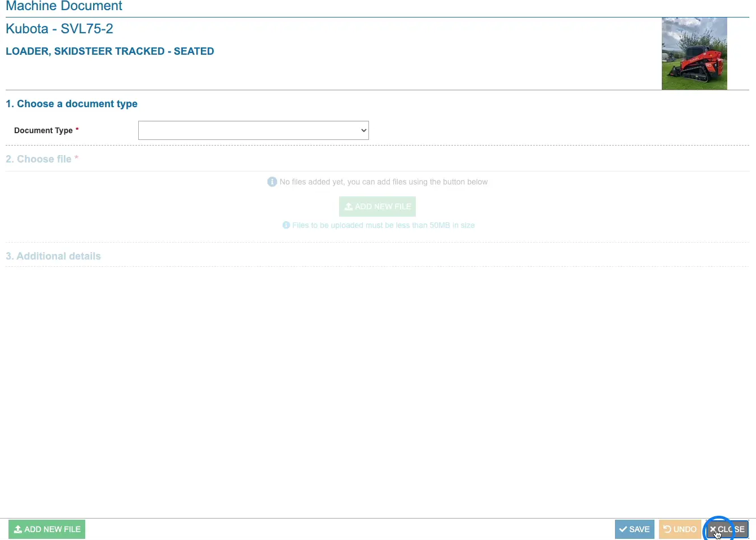Viewport: 756px width, 540px height.
Task: Click the 'Files to be uploaded must be less than 50MB' text
Action: click(383, 225)
